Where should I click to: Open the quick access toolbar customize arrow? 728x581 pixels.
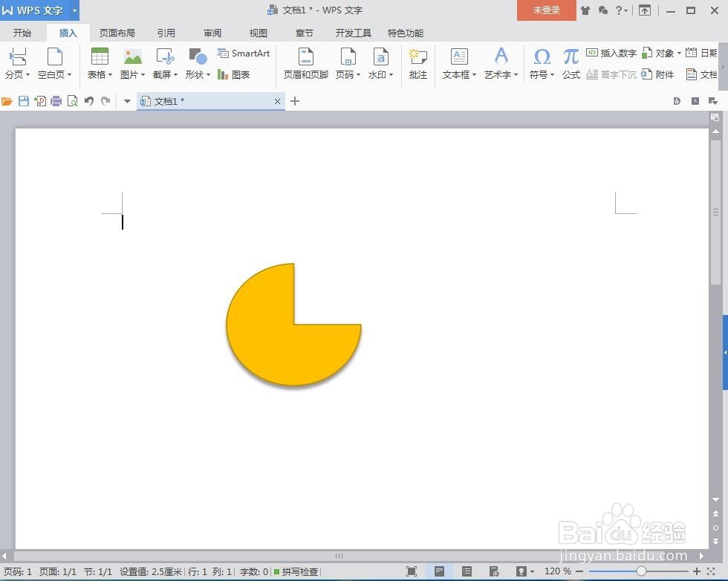coord(127,101)
